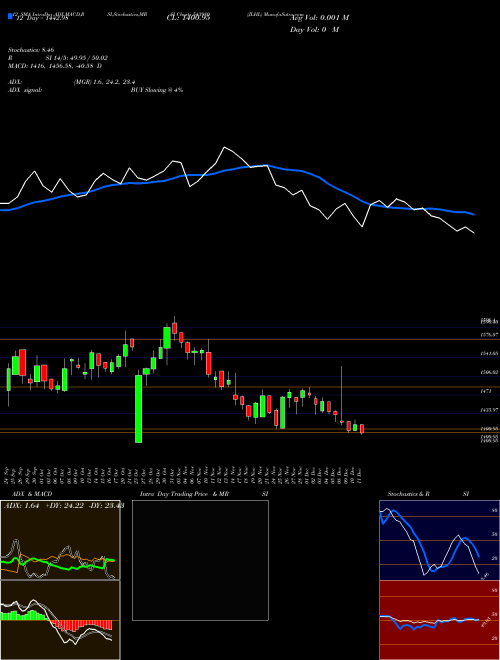Click the 'Stochastics & R' panel title
500x660 pixels.
pos(408,494)
